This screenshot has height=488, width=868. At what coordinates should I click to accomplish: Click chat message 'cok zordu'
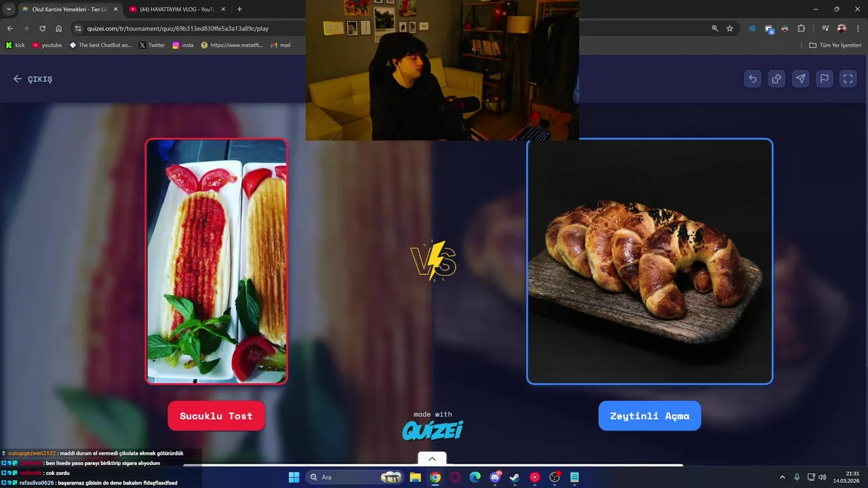tap(58, 473)
